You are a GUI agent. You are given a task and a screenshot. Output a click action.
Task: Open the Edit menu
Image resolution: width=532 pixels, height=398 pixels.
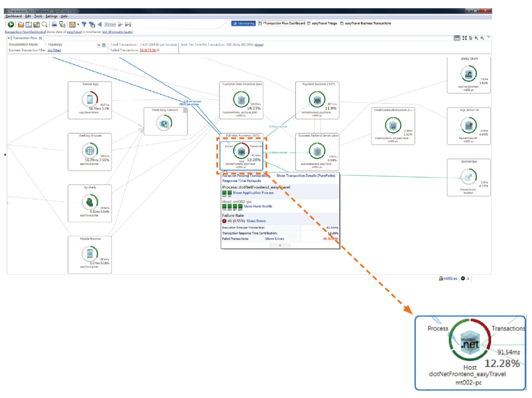pos(28,16)
